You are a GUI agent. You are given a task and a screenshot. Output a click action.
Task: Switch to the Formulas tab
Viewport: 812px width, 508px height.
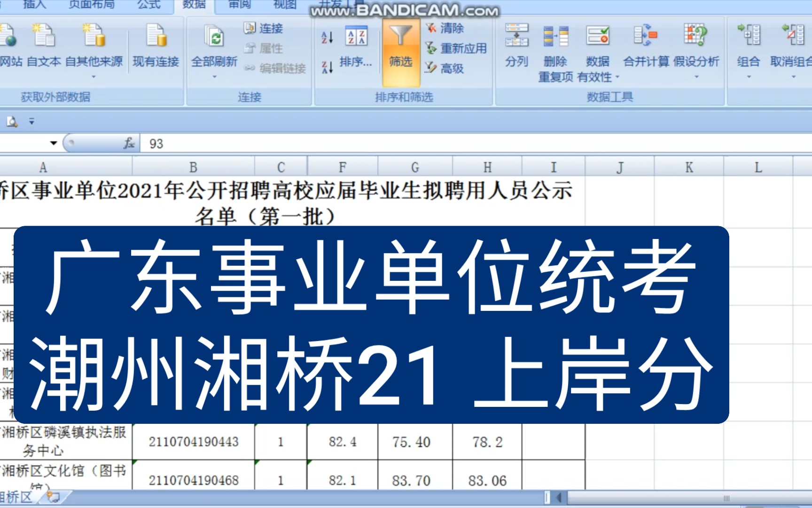149,5
